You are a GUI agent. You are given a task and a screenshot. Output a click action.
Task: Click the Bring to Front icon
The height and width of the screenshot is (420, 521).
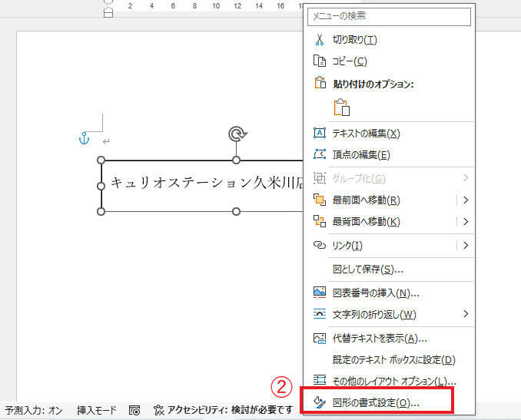click(x=320, y=200)
